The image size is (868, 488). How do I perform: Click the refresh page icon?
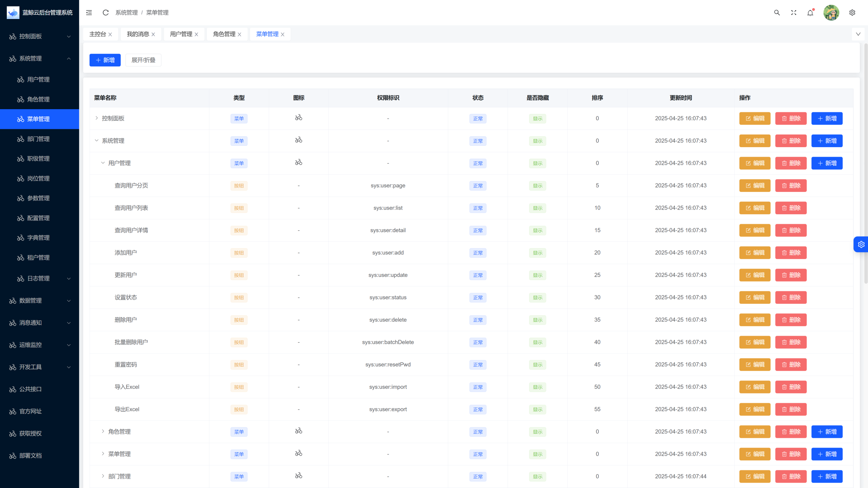pyautogui.click(x=105, y=13)
